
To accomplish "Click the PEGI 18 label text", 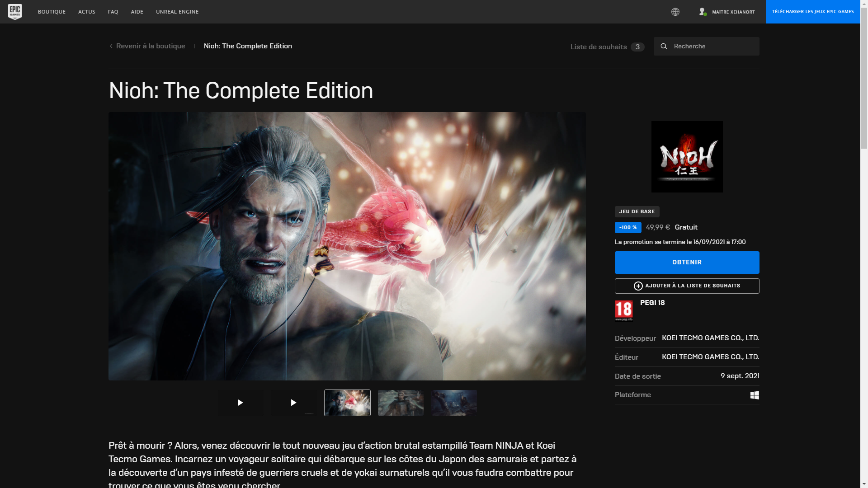I will click(652, 303).
